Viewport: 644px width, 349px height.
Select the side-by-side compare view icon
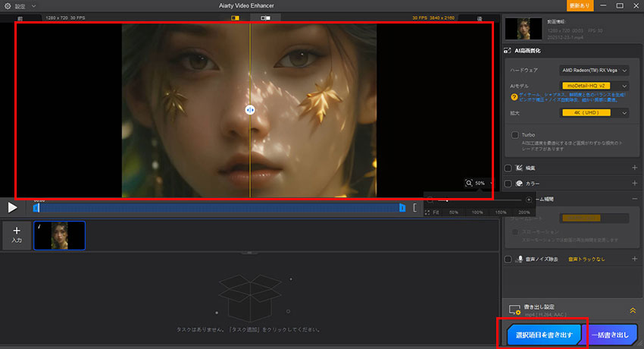(265, 18)
